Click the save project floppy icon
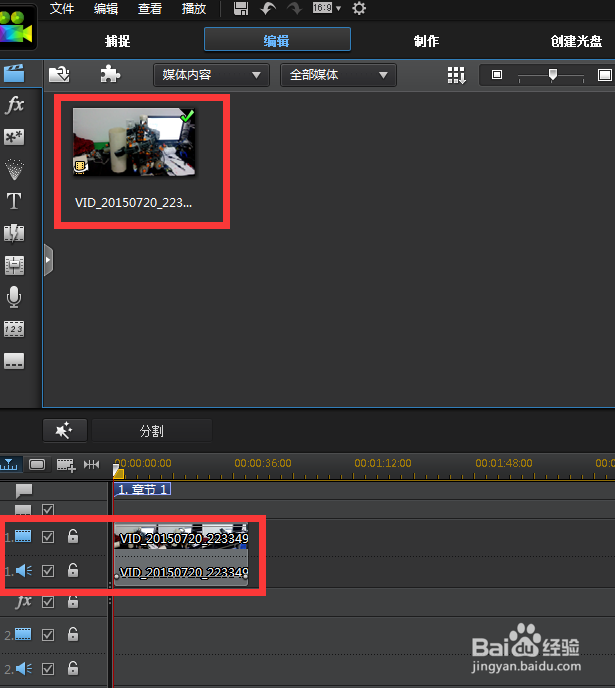Screen dimensions: 615x688 coord(241,8)
